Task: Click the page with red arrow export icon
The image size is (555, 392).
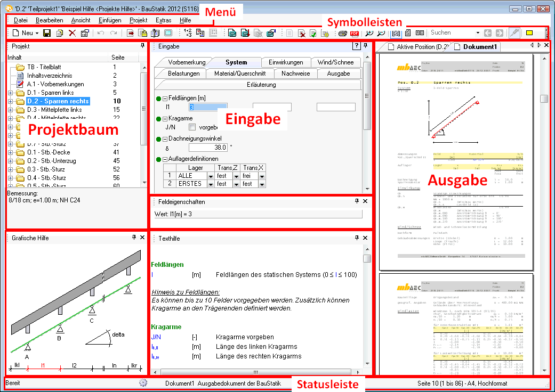Action: pos(130,33)
